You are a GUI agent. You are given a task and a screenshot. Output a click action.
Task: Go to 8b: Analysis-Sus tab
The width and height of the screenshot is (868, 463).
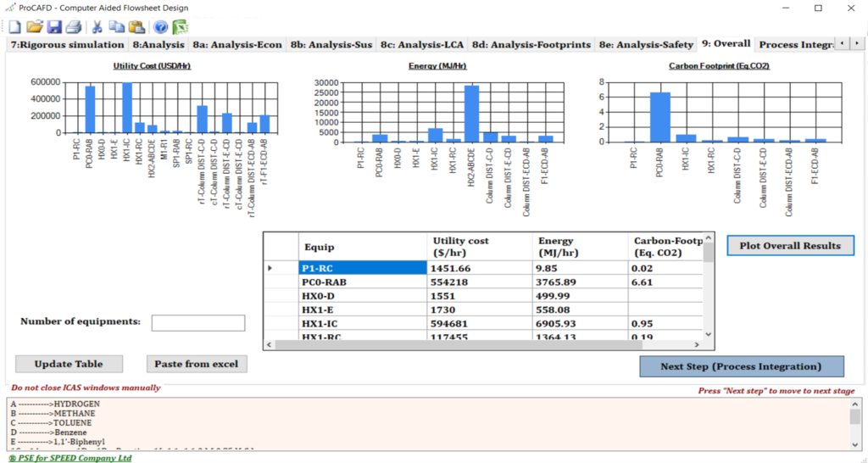click(331, 45)
